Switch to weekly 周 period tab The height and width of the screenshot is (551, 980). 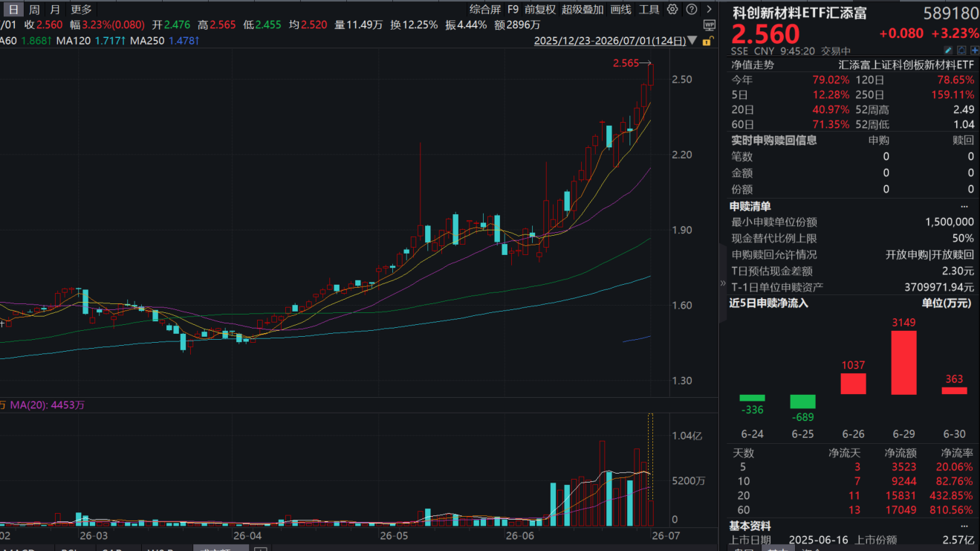(x=34, y=10)
